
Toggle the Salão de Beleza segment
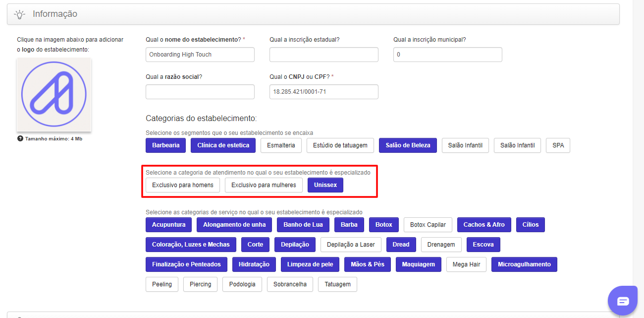point(408,145)
